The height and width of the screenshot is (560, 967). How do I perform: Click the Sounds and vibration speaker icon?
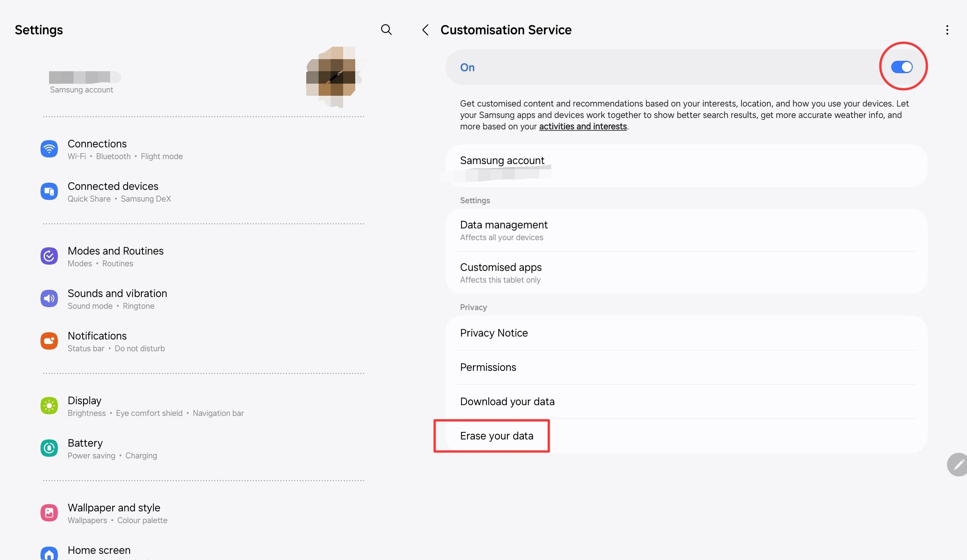[x=49, y=298]
